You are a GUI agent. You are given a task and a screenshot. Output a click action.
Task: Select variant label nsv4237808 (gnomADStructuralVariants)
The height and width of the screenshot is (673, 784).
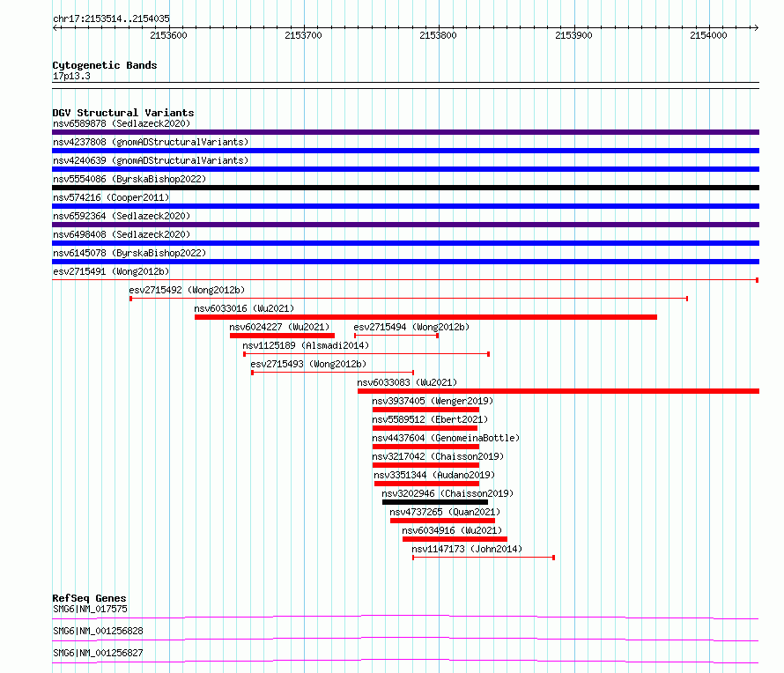click(x=151, y=142)
